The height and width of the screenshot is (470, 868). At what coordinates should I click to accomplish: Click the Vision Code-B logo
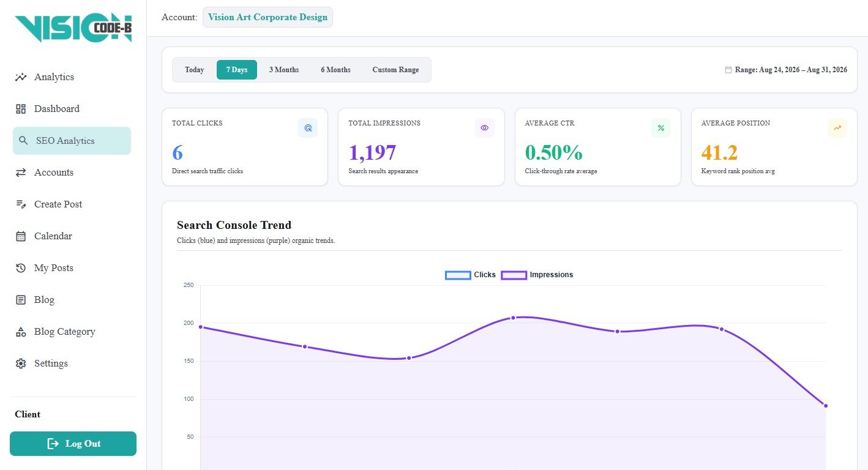coord(73,28)
